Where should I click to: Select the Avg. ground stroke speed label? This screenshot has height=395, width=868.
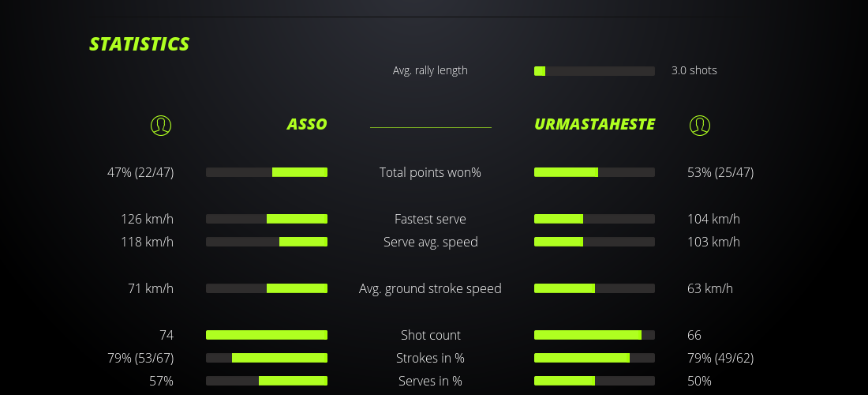tap(430, 288)
